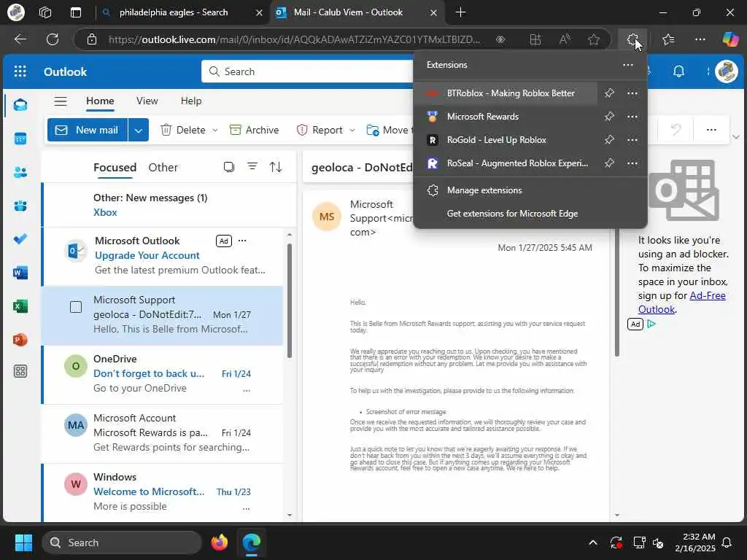
Task: Click the Undo icon in Outlook ribbon
Action: [x=675, y=130]
